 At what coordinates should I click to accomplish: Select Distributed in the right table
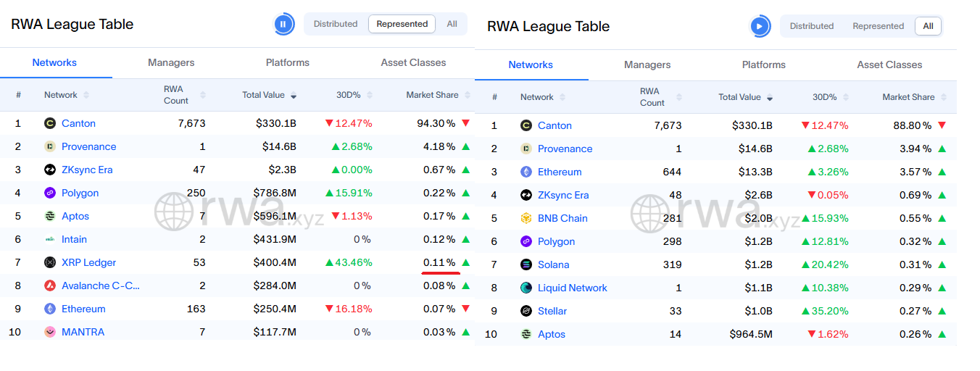coord(812,26)
